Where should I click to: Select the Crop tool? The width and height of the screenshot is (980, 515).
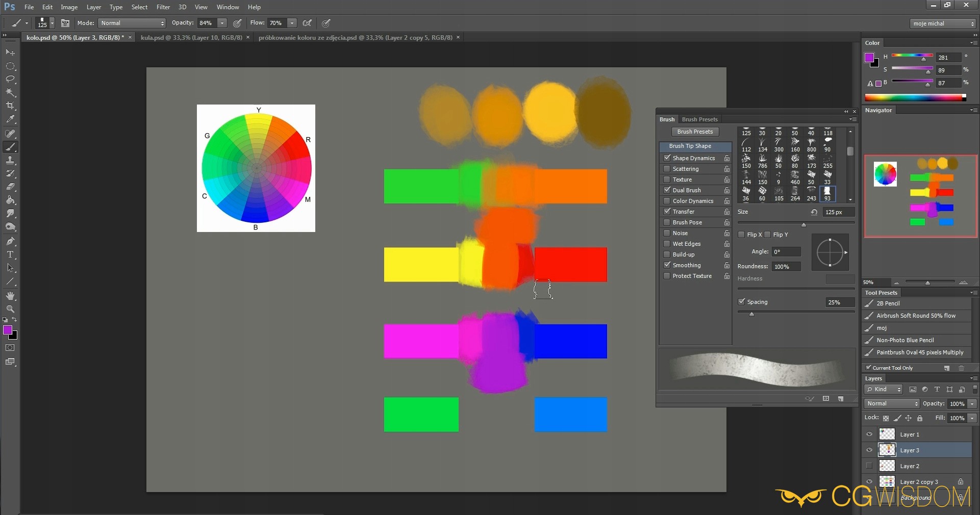coord(10,106)
